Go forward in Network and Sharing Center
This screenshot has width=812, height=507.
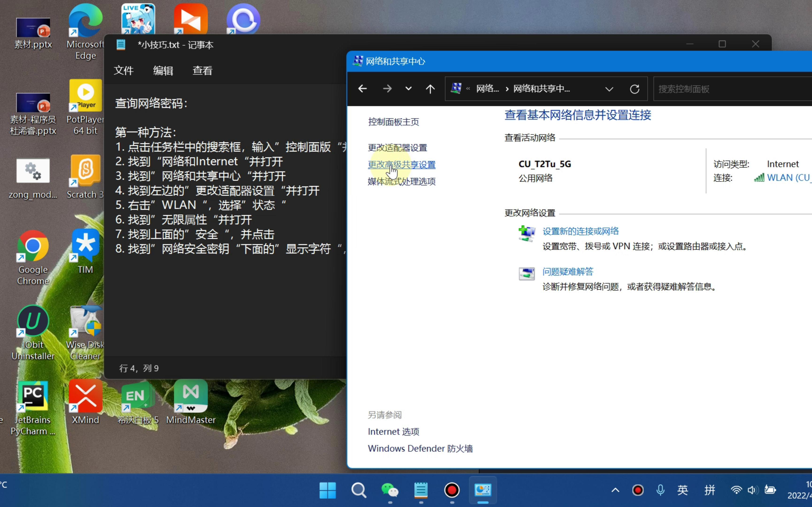pos(387,89)
